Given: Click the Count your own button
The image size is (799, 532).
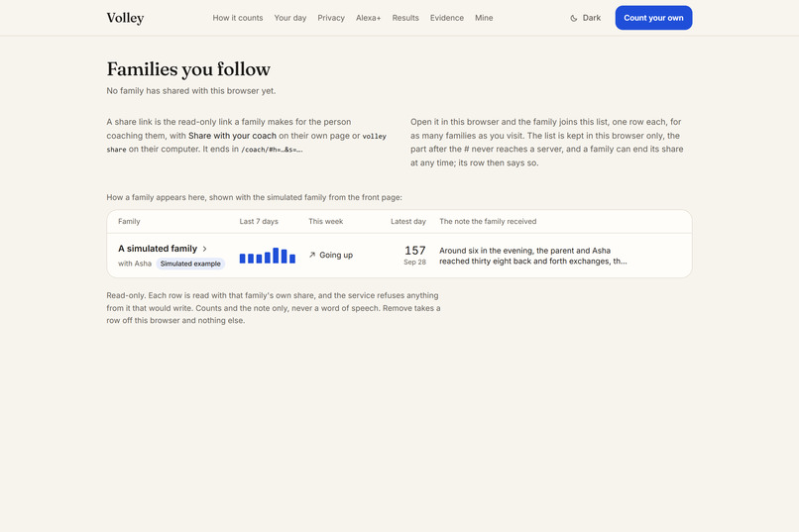Looking at the screenshot, I should point(653,18).
